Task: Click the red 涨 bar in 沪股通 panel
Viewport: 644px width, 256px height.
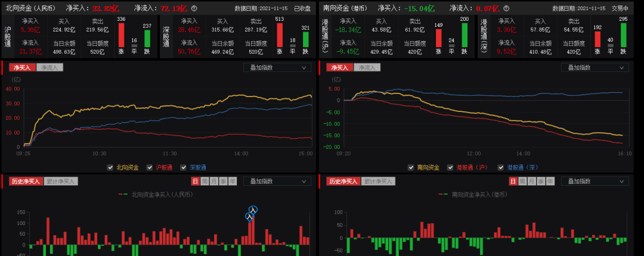Action: [122, 36]
